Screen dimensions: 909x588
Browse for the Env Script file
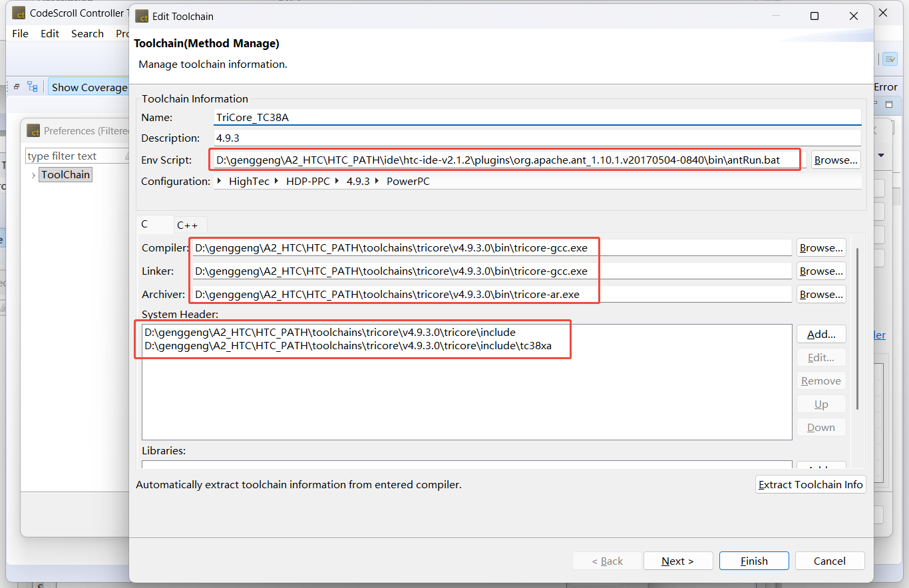tap(835, 160)
